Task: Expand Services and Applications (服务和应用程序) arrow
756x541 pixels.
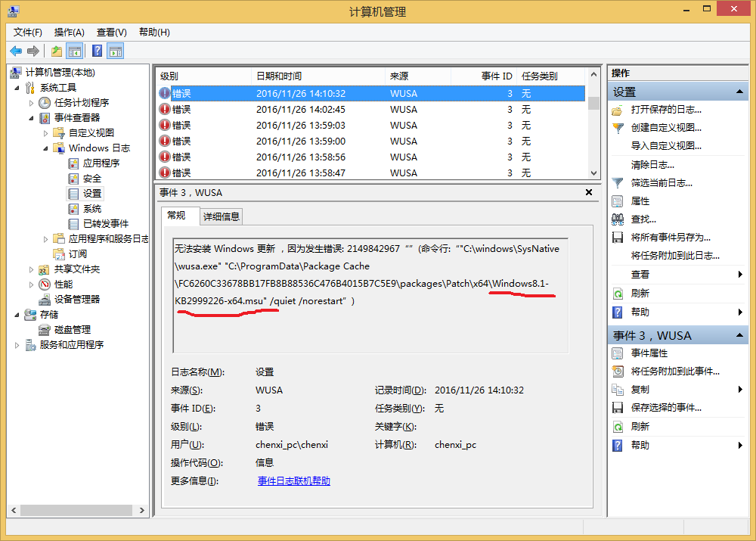Action: [x=17, y=345]
